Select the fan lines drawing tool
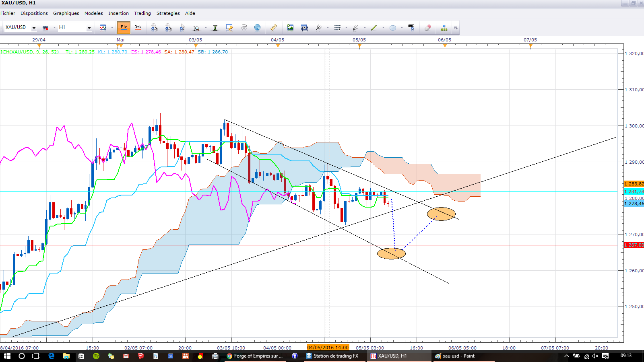The height and width of the screenshot is (362, 644). point(355,28)
